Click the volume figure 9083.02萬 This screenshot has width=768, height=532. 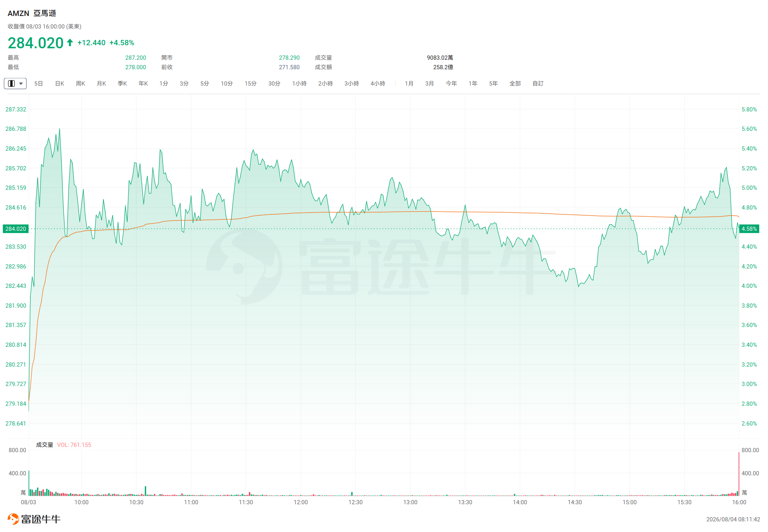[440, 57]
